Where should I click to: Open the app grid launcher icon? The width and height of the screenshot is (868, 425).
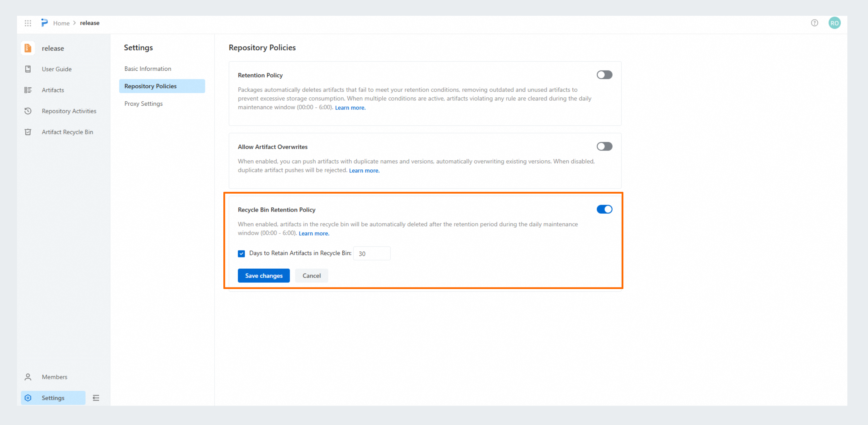28,23
